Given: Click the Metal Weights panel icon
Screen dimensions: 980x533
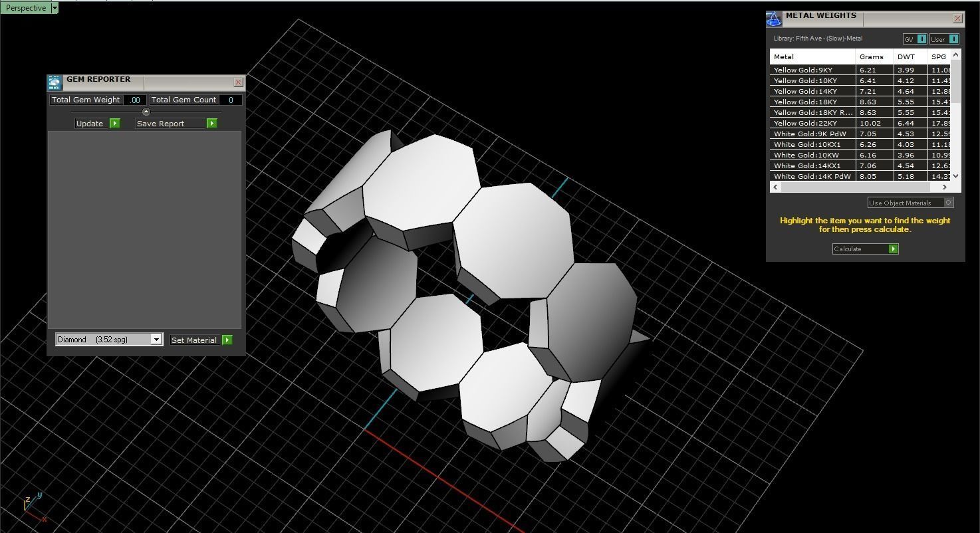Looking at the screenshot, I should pyautogui.click(x=774, y=19).
